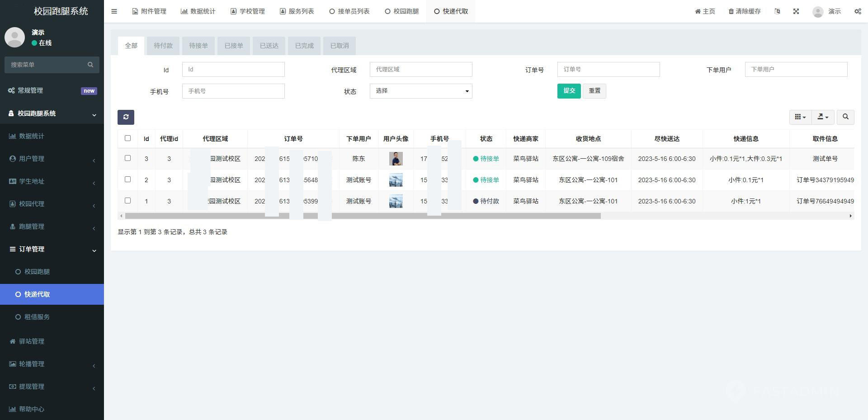Click the horizontal table scrollbar

pos(363,216)
